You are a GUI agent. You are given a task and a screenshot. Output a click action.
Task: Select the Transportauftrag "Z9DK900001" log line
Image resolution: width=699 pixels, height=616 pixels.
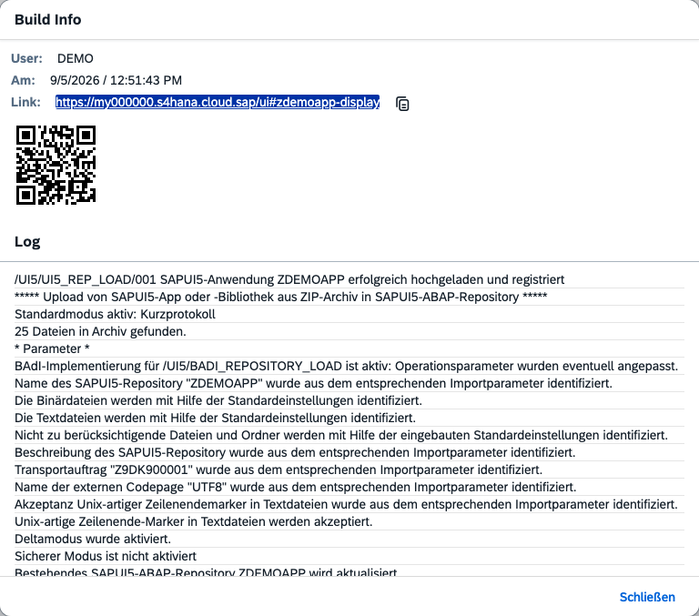coord(349,470)
